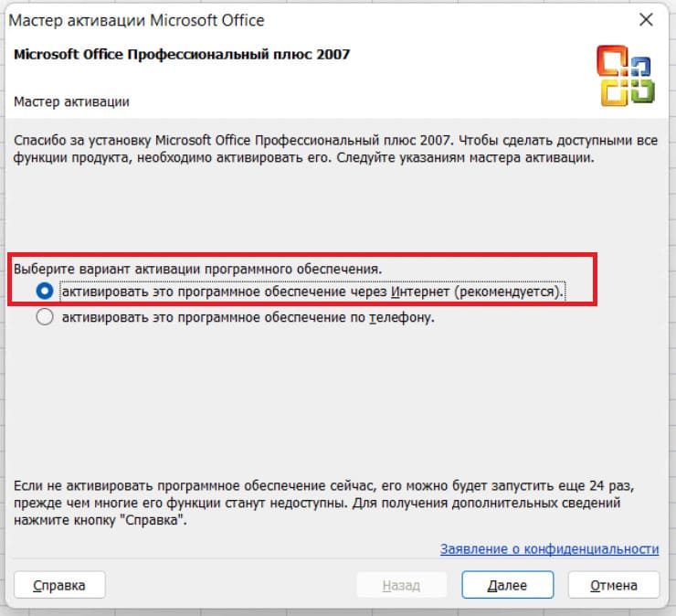Cancel the wizard using "Отмена"

pos(614,585)
